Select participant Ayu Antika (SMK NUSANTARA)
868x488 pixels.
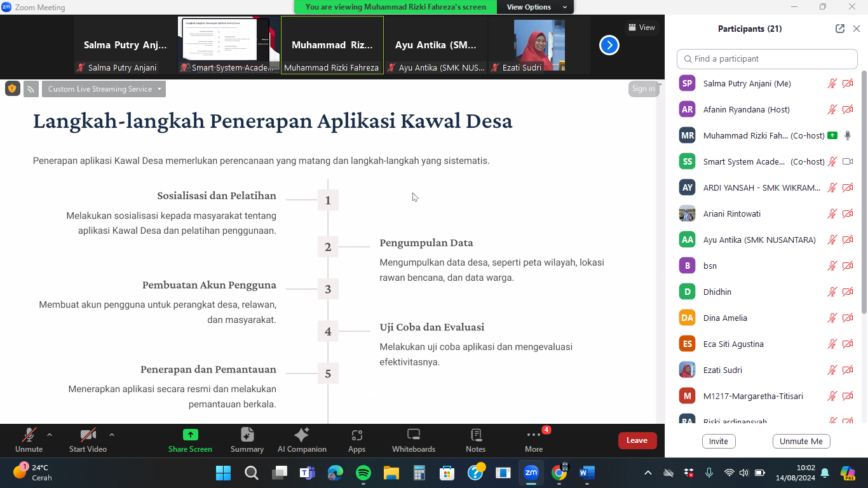(767, 240)
